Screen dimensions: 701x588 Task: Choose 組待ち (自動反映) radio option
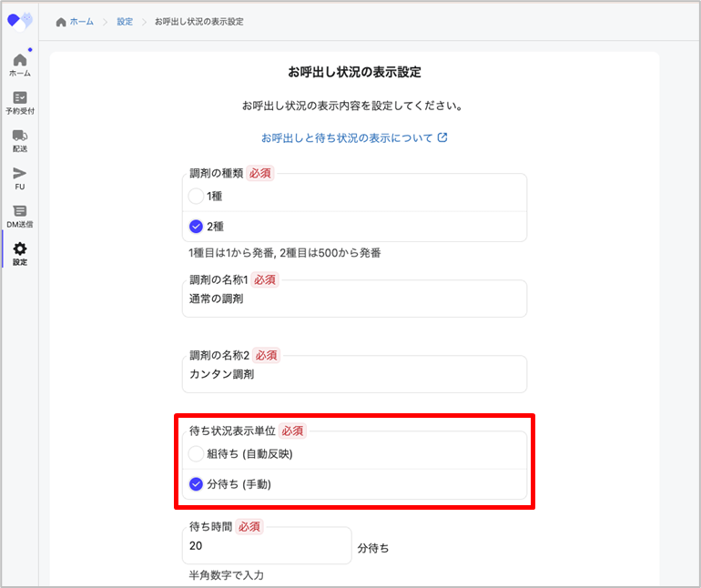click(x=196, y=453)
